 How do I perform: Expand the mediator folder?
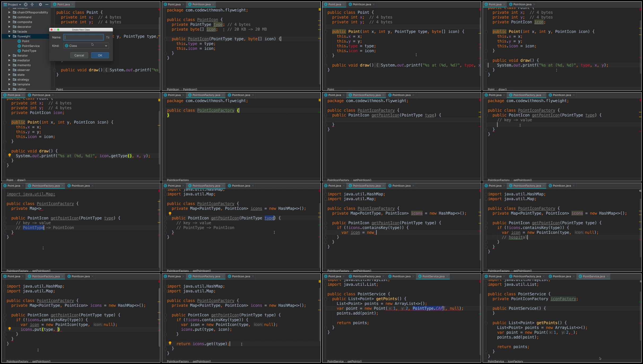click(9, 60)
